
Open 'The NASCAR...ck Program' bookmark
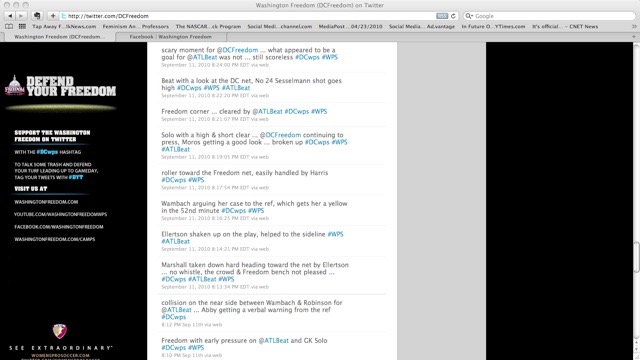point(208,26)
